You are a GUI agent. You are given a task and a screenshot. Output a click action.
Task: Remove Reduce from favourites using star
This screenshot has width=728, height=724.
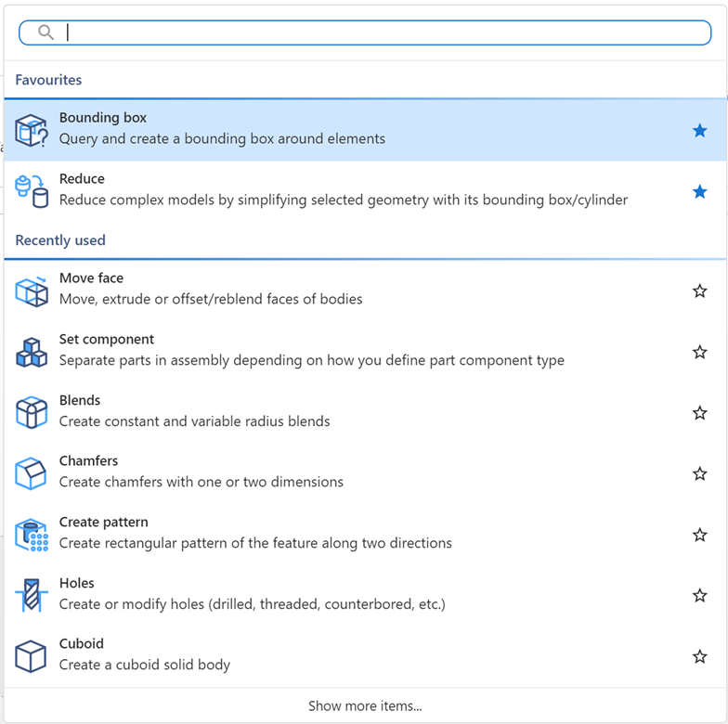click(700, 192)
